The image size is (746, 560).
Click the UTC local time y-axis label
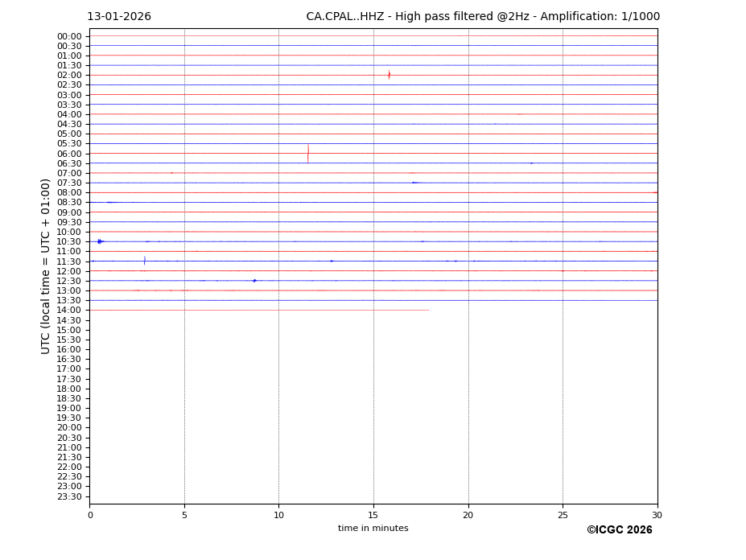[x=46, y=266]
